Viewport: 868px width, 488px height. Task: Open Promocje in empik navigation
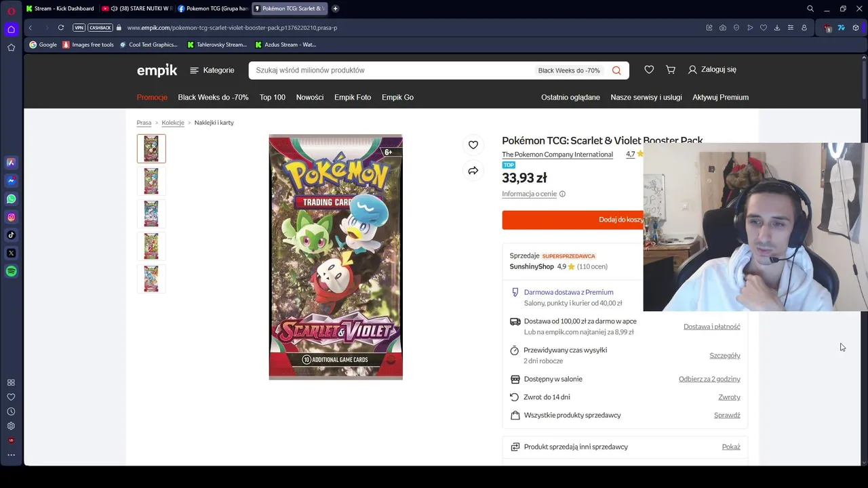[152, 98]
